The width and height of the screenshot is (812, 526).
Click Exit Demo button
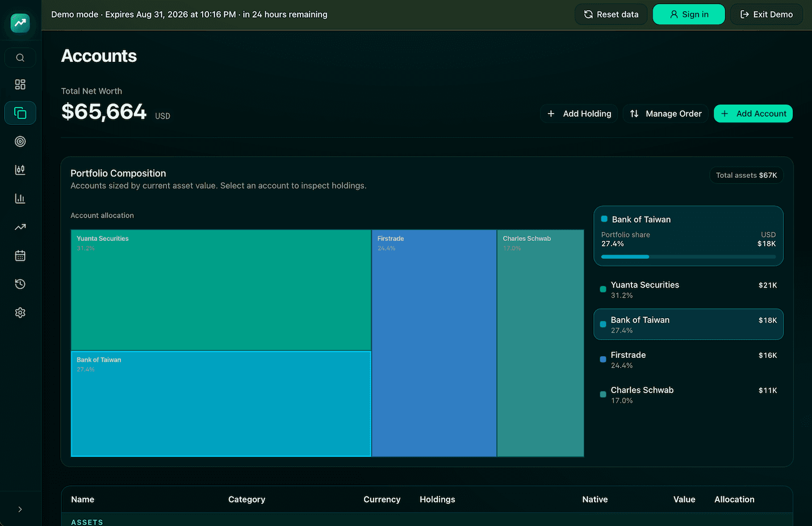[x=767, y=14]
